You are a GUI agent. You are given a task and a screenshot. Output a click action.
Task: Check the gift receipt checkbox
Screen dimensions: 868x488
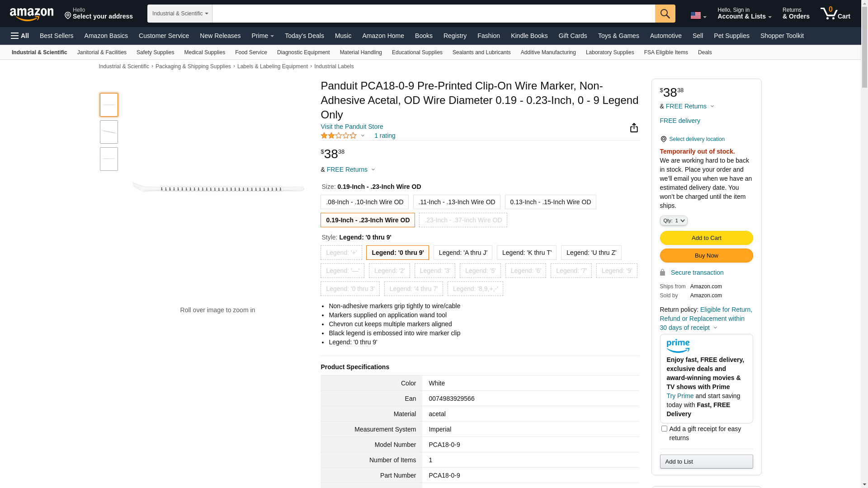coord(664,428)
